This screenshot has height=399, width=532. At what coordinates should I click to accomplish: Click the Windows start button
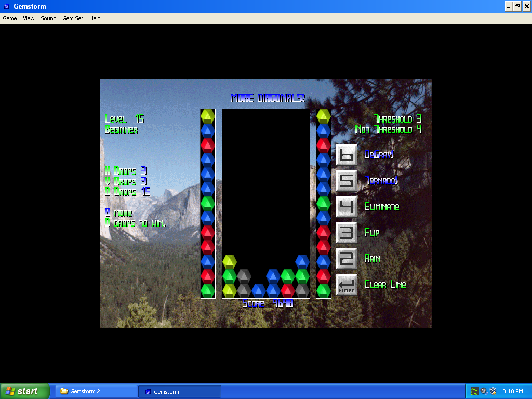(25, 391)
